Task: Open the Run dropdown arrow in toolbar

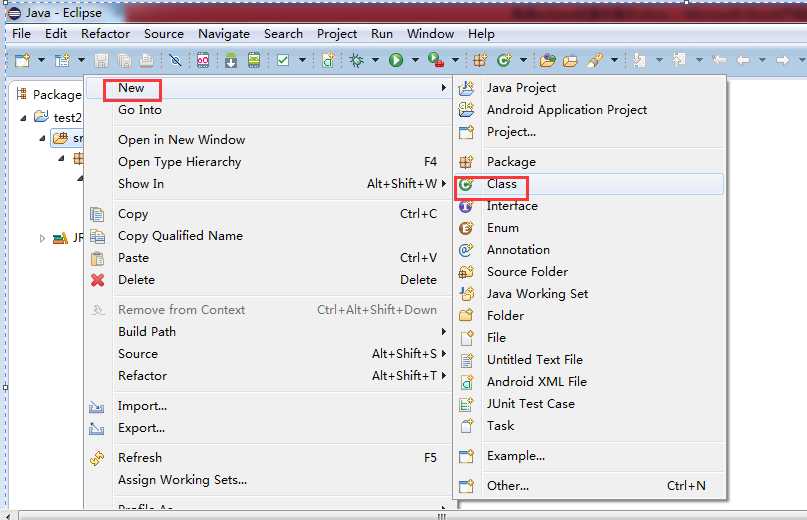Action: pyautogui.click(x=415, y=60)
